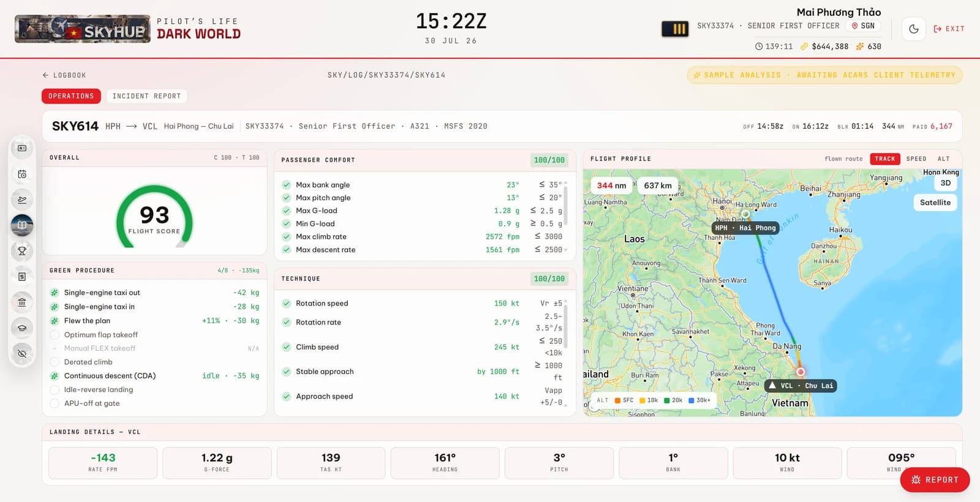Open the graduation cap training sidebar icon

pyautogui.click(x=22, y=328)
